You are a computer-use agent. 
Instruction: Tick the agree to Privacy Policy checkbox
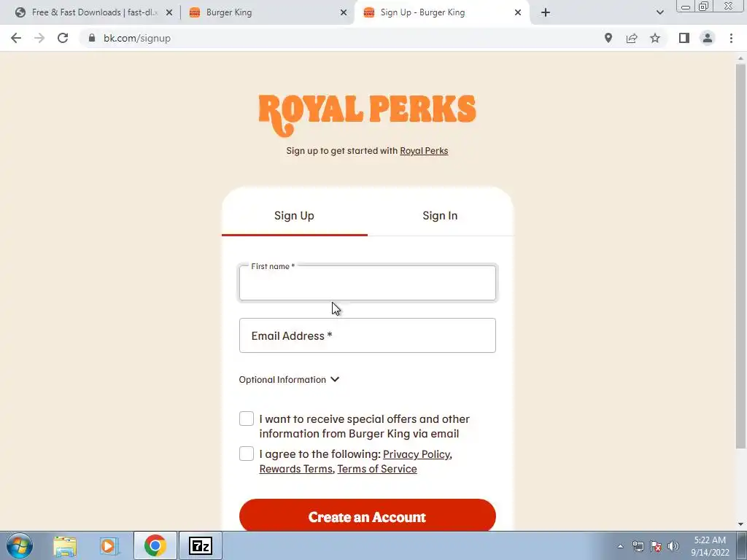247,454
